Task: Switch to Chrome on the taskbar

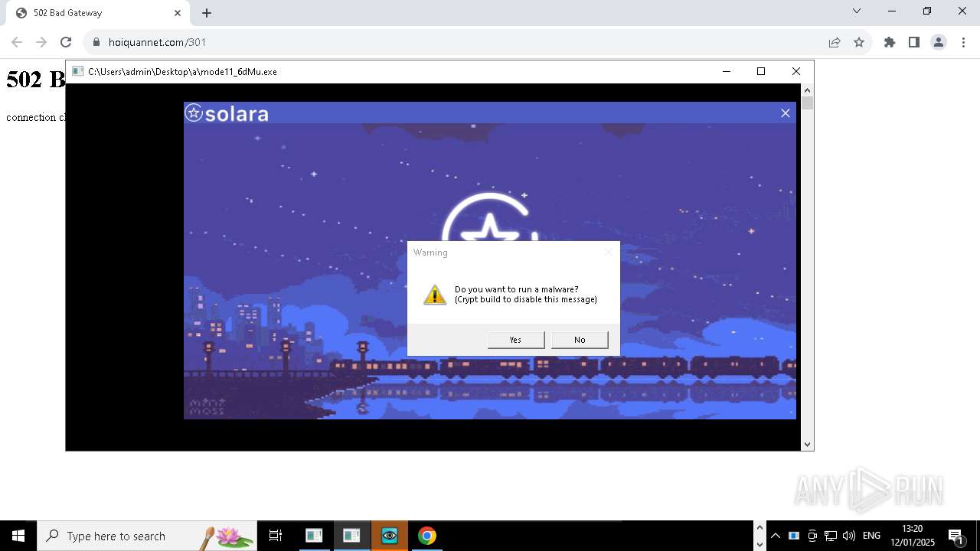Action: tap(427, 536)
